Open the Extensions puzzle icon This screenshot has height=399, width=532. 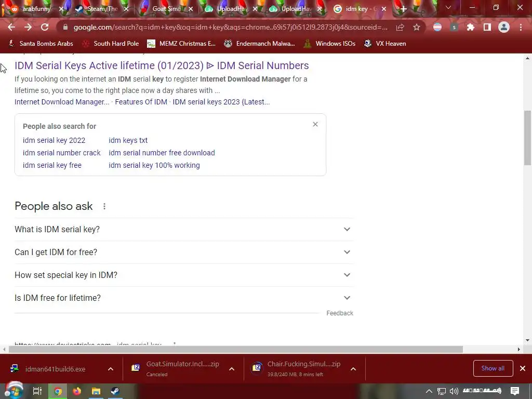coord(470,27)
